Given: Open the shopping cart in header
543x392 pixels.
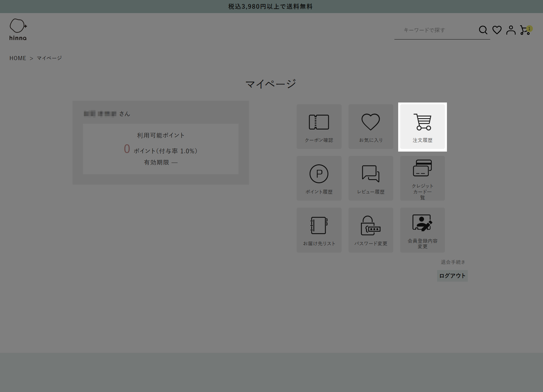Looking at the screenshot, I should click(x=525, y=30).
